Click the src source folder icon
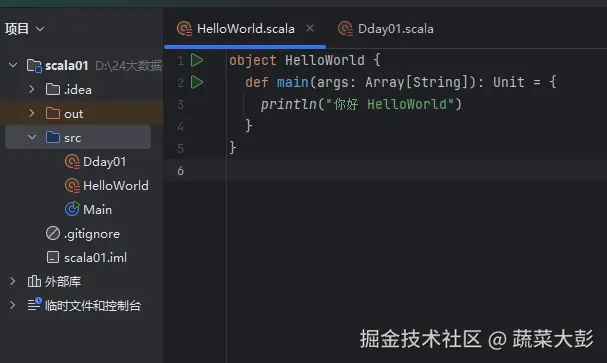607x363 pixels. [53, 137]
